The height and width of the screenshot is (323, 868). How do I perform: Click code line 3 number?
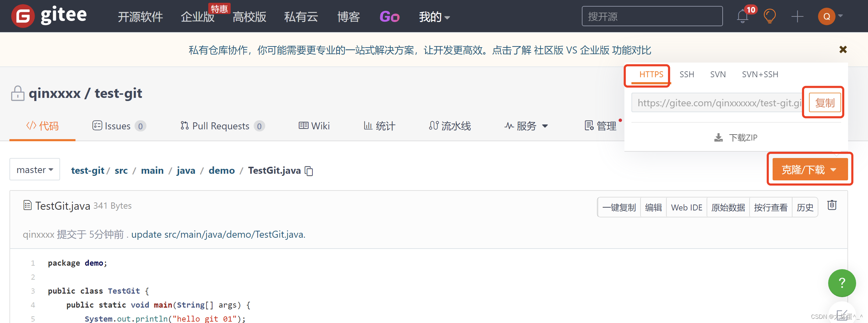tap(33, 291)
